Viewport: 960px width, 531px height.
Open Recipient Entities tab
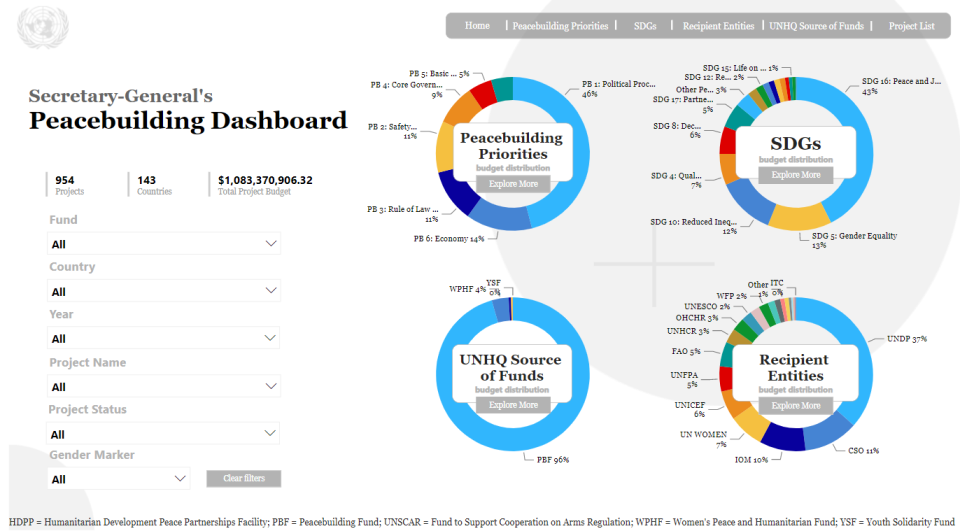click(718, 26)
